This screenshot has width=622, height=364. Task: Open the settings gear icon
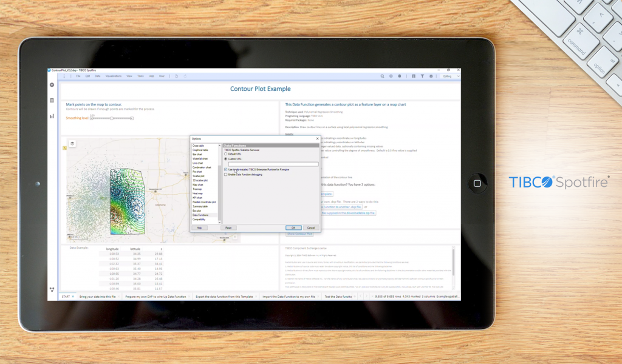coord(431,76)
